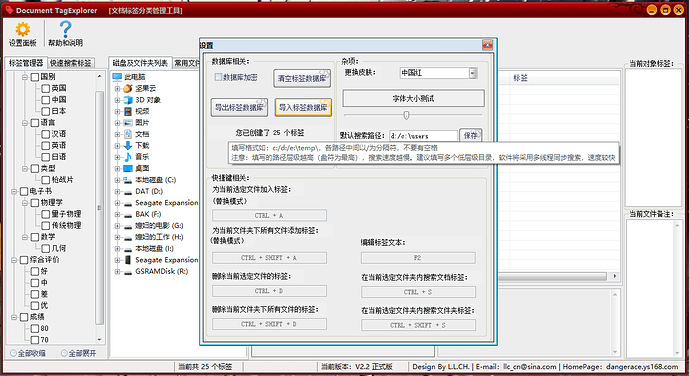This screenshot has height=376, width=689.
Task: Check the 英国 tag checkbox
Action: [46, 88]
